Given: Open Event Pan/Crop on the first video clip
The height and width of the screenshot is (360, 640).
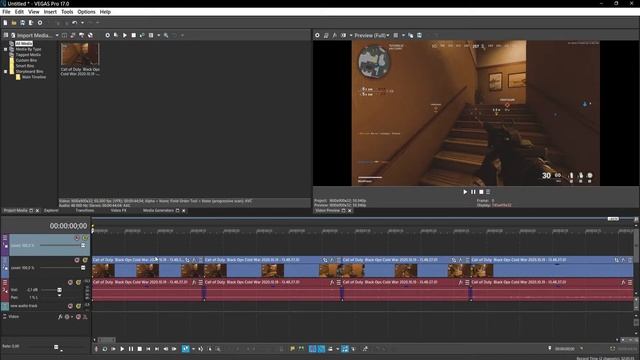Looking at the screenshot, I should click(x=187, y=260).
